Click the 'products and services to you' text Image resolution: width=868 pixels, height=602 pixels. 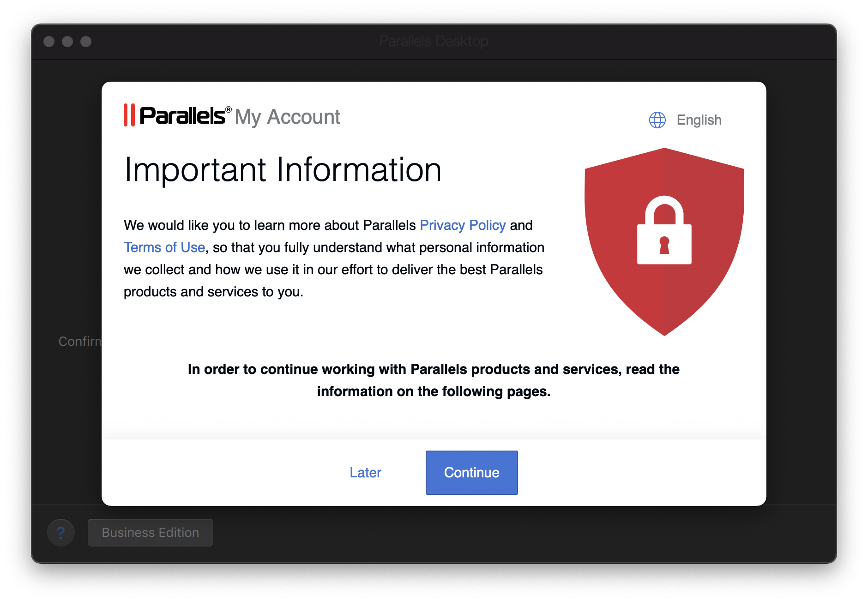coord(213,292)
